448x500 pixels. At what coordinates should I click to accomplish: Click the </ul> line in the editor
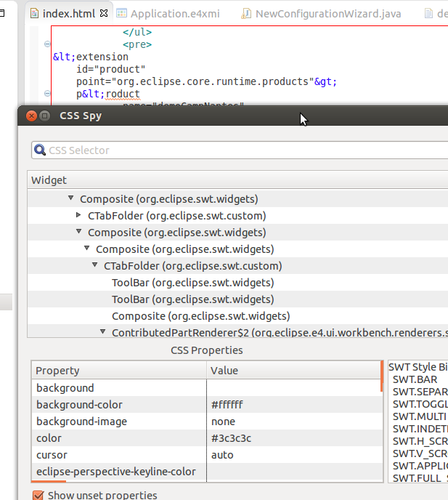point(137,32)
